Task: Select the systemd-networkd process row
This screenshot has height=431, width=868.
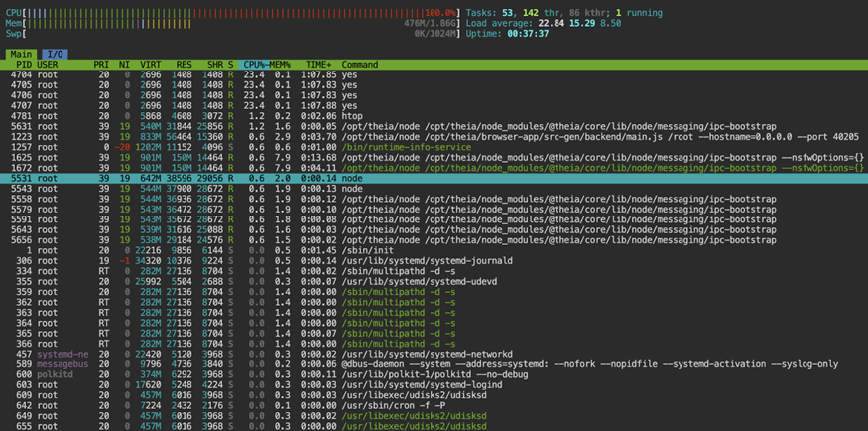Action: (434, 354)
